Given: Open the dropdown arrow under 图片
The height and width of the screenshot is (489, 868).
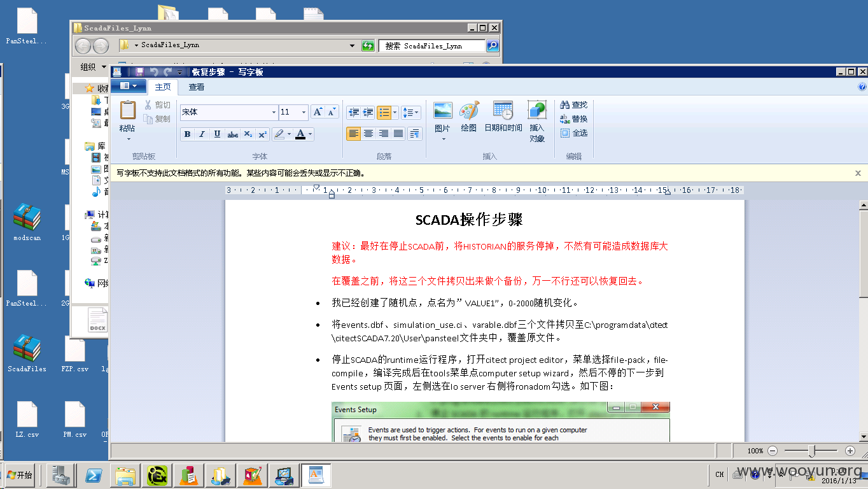Looking at the screenshot, I should click(x=443, y=139).
